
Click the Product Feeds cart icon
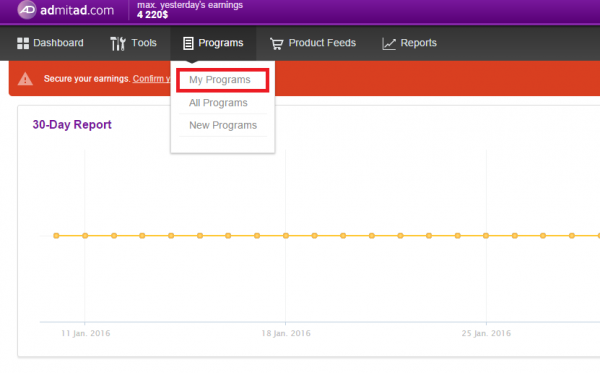(x=276, y=44)
